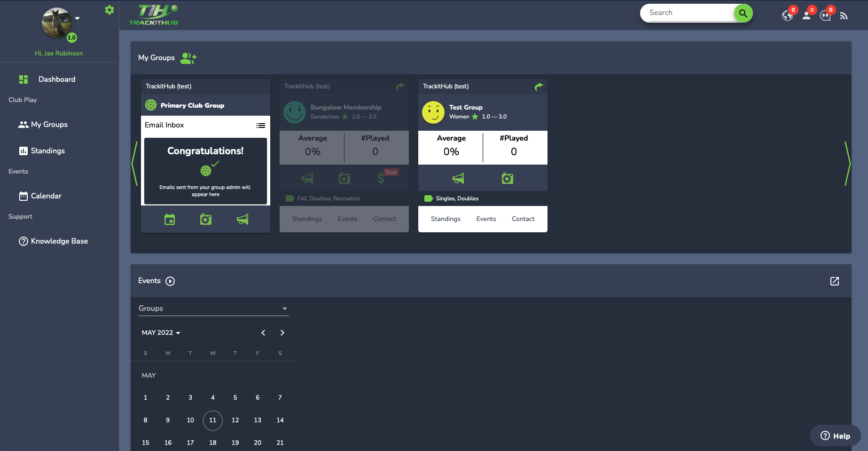This screenshot has height=451, width=868.
Task: Click the add group member icon
Action: point(188,58)
